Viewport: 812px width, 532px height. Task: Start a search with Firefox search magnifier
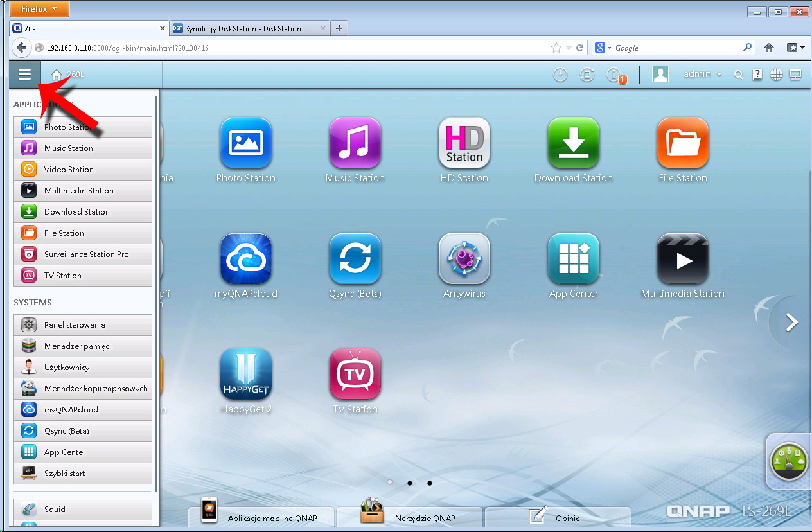747,48
